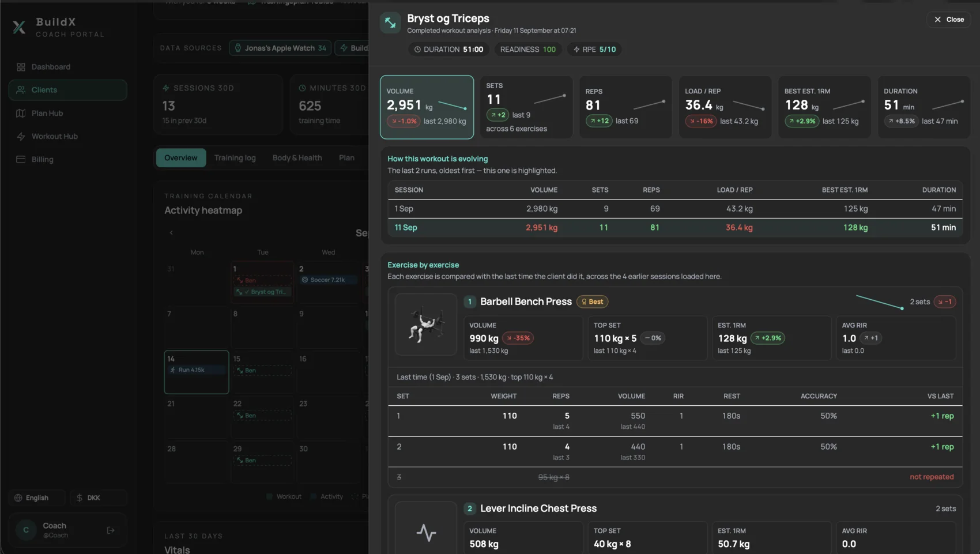Select the Reps 81 metric card
The image size is (980, 554).
625,107
